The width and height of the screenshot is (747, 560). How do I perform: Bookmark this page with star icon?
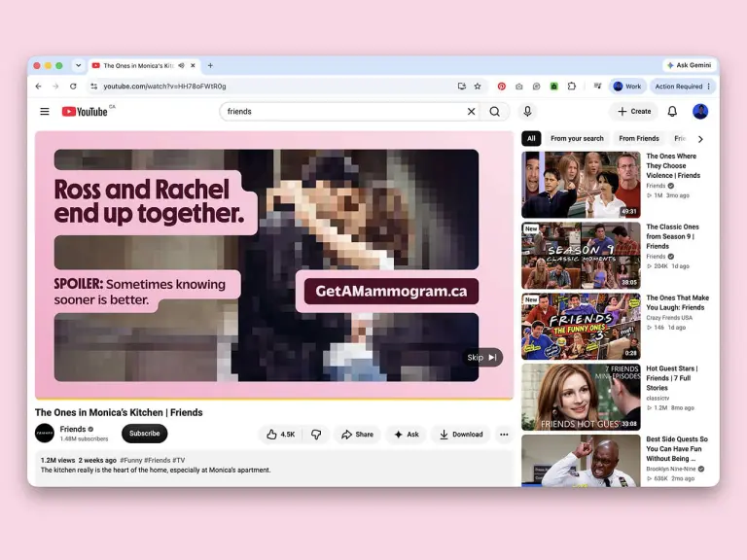tap(478, 87)
